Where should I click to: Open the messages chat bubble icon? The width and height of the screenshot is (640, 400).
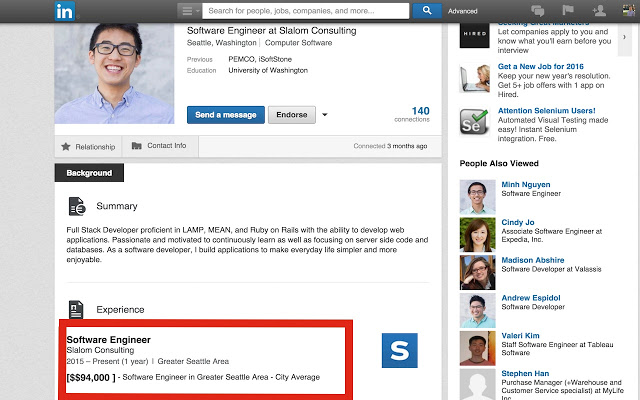(537, 11)
